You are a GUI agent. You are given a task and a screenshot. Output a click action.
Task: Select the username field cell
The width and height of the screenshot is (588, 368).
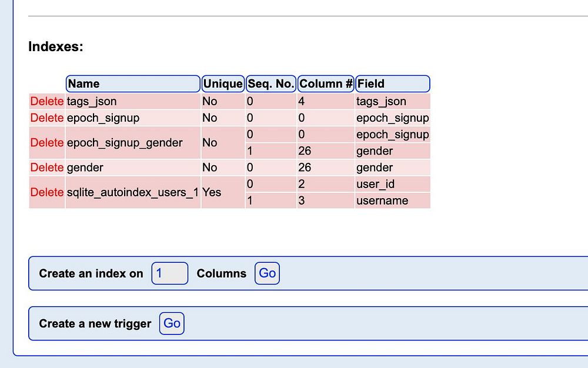(382, 200)
